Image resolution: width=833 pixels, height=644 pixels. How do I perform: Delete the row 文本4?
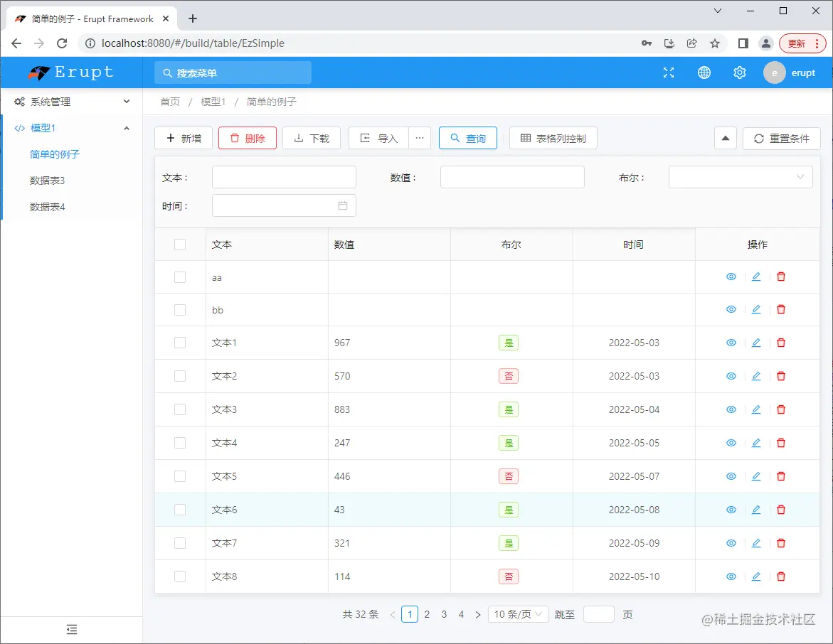[x=781, y=443]
